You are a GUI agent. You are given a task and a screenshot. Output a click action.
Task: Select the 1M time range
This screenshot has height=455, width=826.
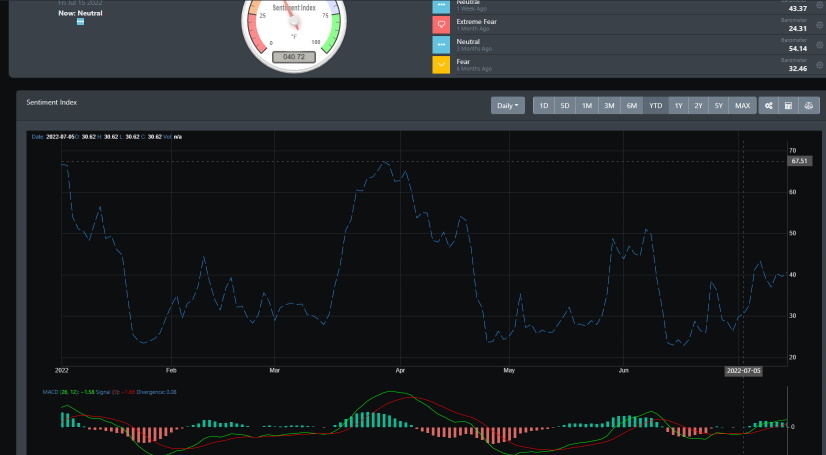tap(587, 105)
